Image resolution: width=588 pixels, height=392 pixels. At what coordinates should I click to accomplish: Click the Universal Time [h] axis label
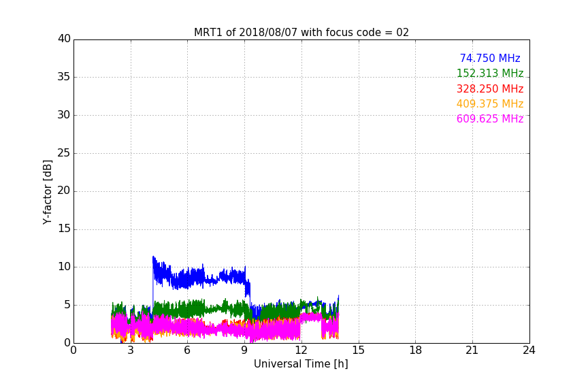pyautogui.click(x=301, y=363)
